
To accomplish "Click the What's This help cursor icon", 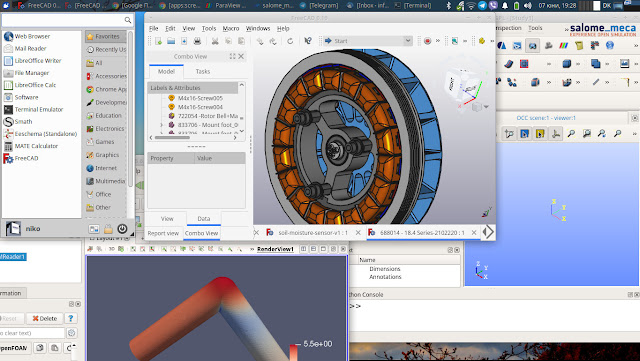I will tap(308, 41).
